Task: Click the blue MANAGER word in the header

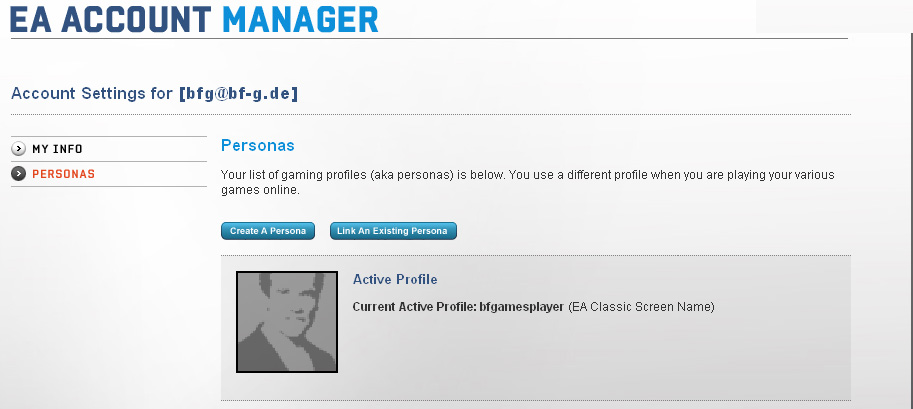Action: (x=300, y=19)
